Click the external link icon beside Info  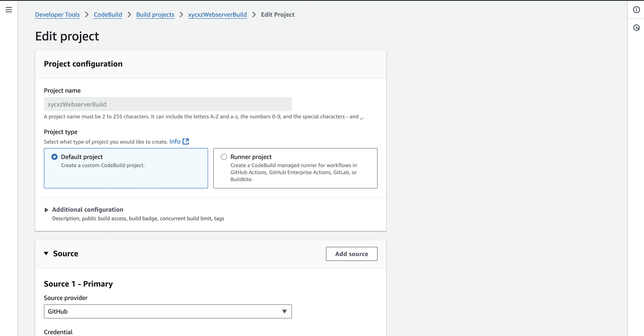(186, 141)
